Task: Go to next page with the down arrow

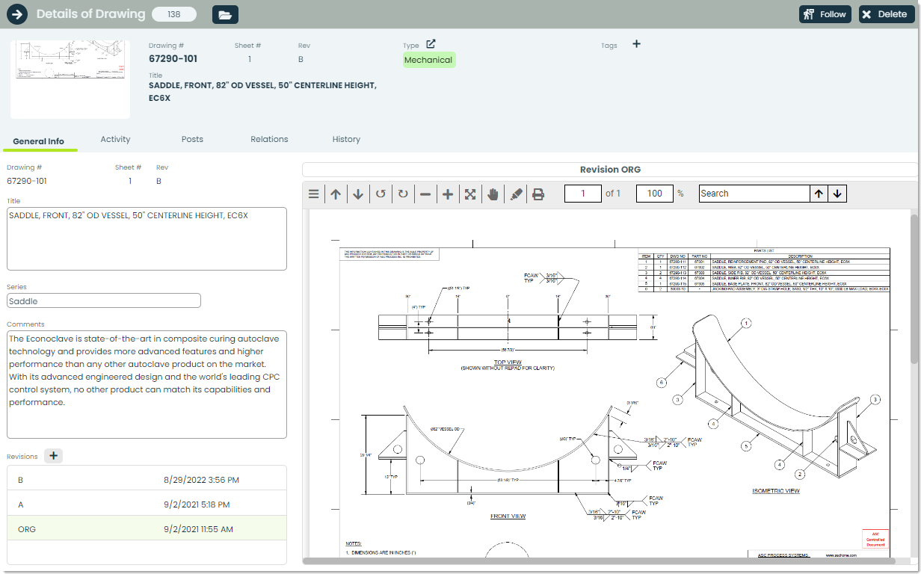Action: coord(358,193)
